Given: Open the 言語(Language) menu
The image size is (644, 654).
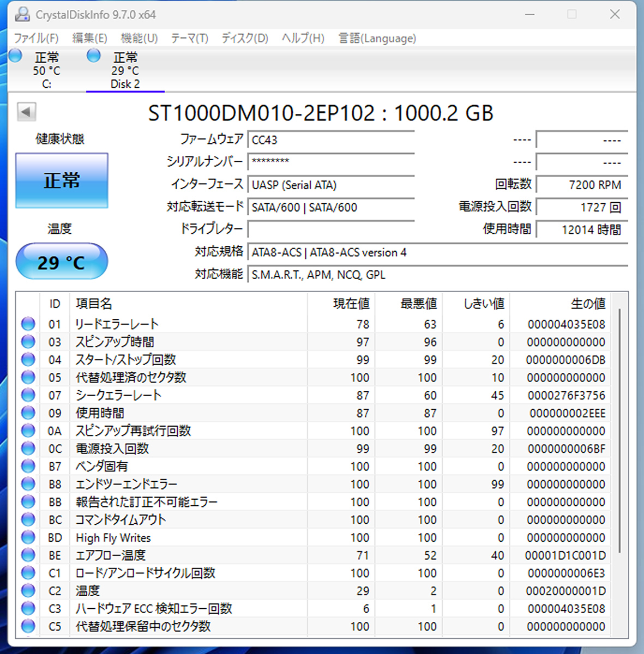Looking at the screenshot, I should [377, 38].
